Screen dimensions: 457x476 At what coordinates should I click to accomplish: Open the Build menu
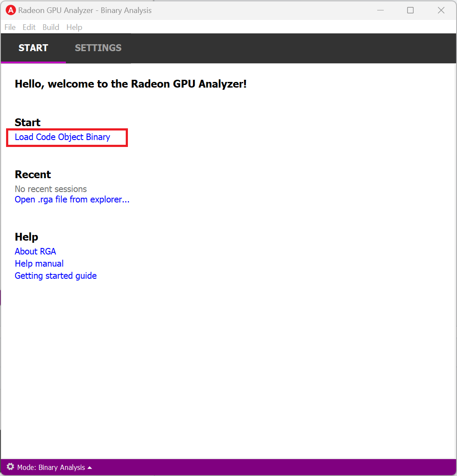[x=51, y=27]
